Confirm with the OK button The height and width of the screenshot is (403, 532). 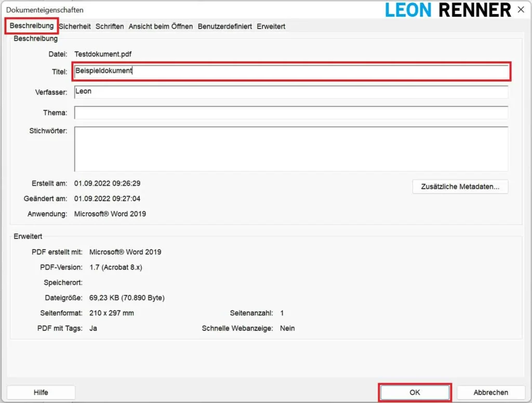point(415,393)
